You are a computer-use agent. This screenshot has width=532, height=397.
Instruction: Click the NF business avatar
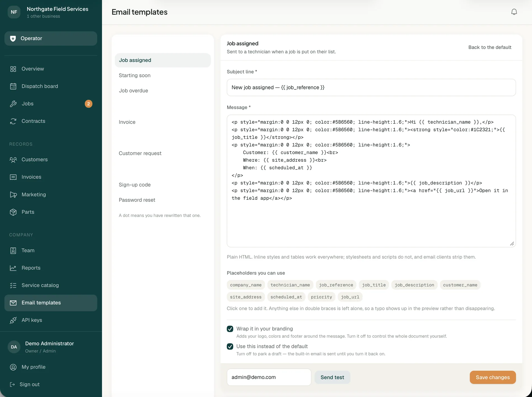(x=14, y=12)
